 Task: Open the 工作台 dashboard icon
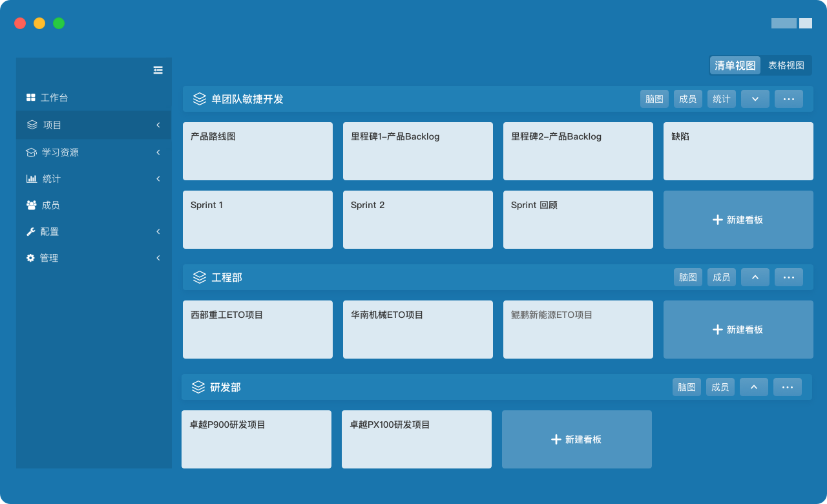point(30,98)
